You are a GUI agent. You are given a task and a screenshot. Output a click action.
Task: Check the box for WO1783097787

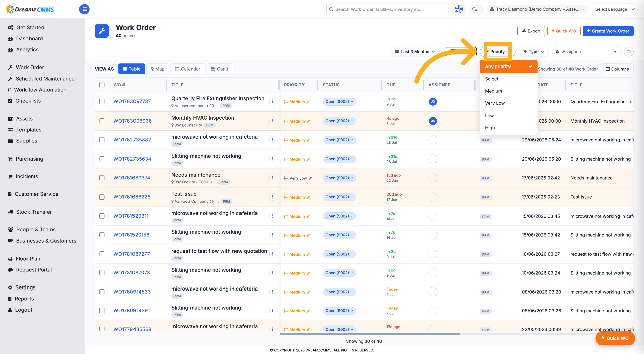pos(102,101)
